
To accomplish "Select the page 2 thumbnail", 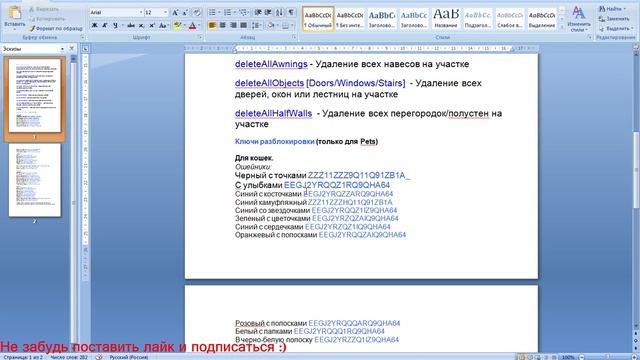I will click(35, 180).
